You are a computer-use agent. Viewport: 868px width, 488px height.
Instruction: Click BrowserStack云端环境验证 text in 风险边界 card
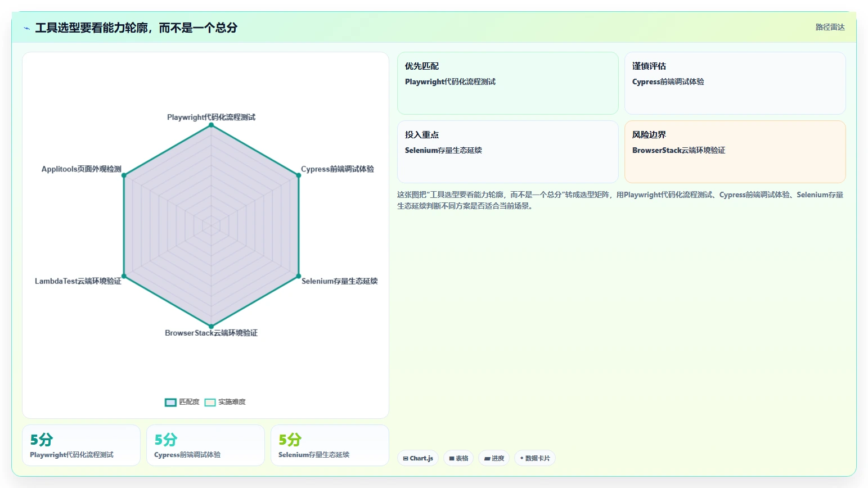(679, 150)
